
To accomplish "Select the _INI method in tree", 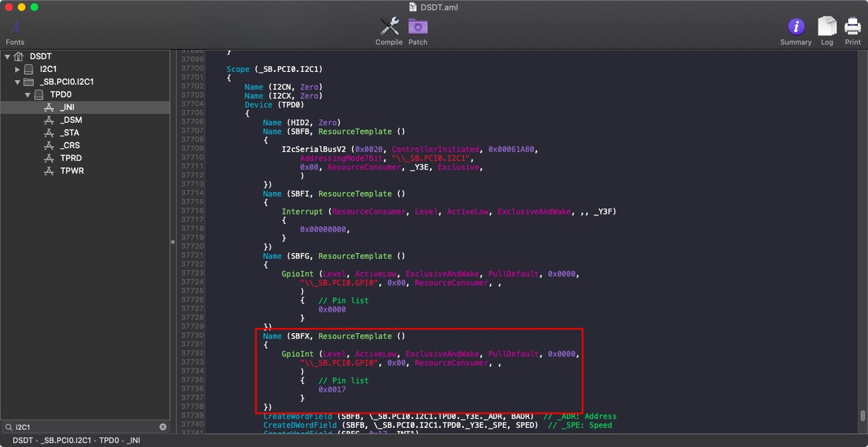I will pyautogui.click(x=85, y=107).
